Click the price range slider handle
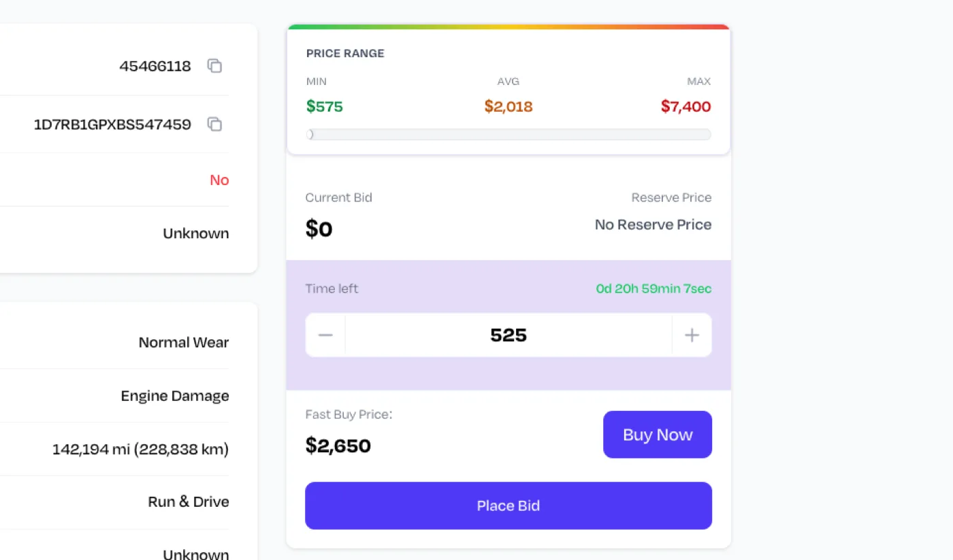This screenshot has width=953, height=560. pyautogui.click(x=310, y=135)
